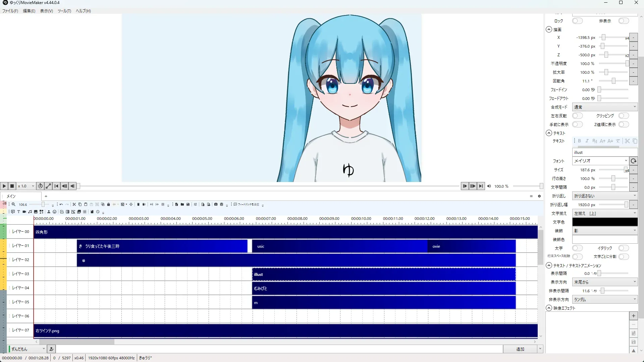This screenshot has height=362, width=644.
Task: Open the ツール(T) menu
Action: click(64, 11)
